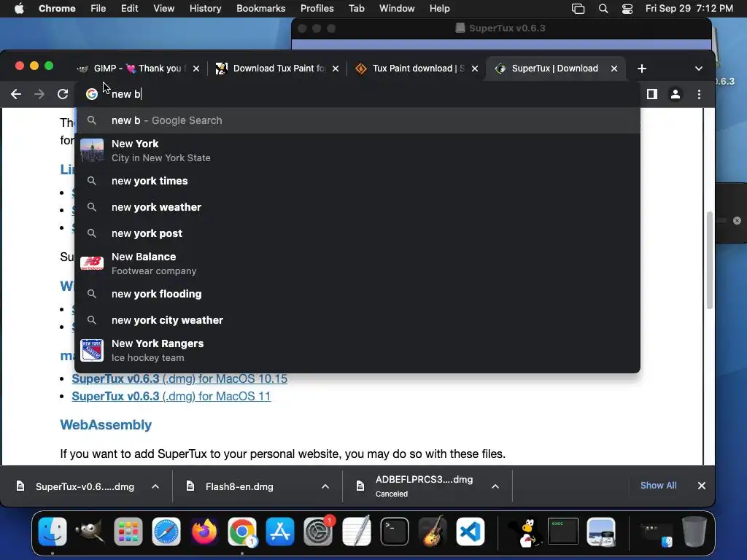Choose the New York city suggestion
Screen dimensions: 747x560
click(x=357, y=150)
